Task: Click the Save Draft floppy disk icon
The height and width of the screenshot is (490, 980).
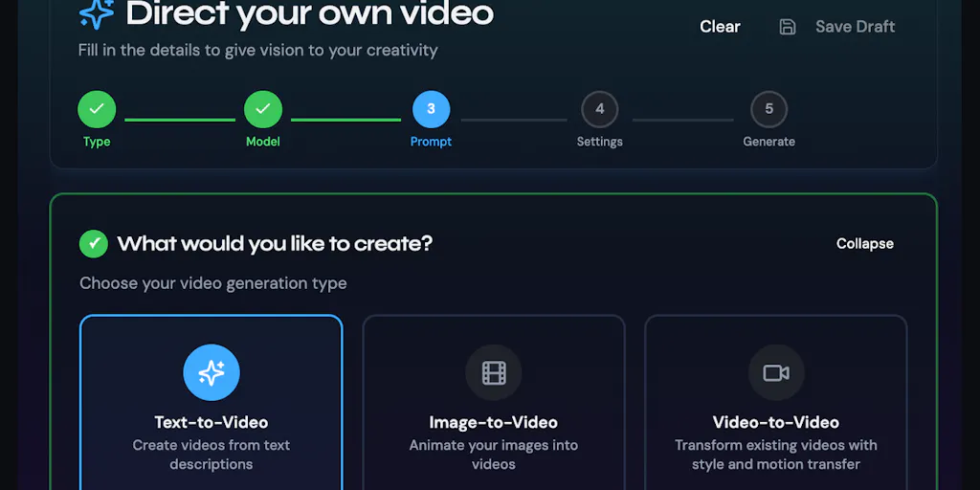Action: (788, 26)
